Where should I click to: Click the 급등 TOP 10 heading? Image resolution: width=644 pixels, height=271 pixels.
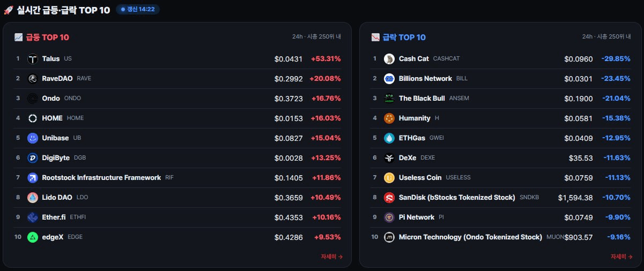48,37
